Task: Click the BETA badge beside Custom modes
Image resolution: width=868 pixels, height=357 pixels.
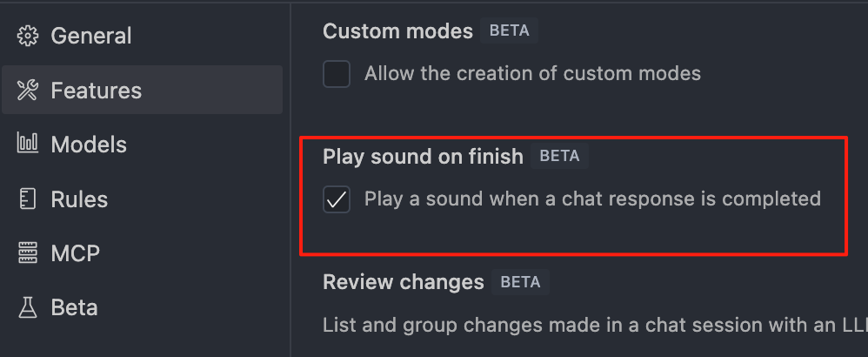Action: 510,31
